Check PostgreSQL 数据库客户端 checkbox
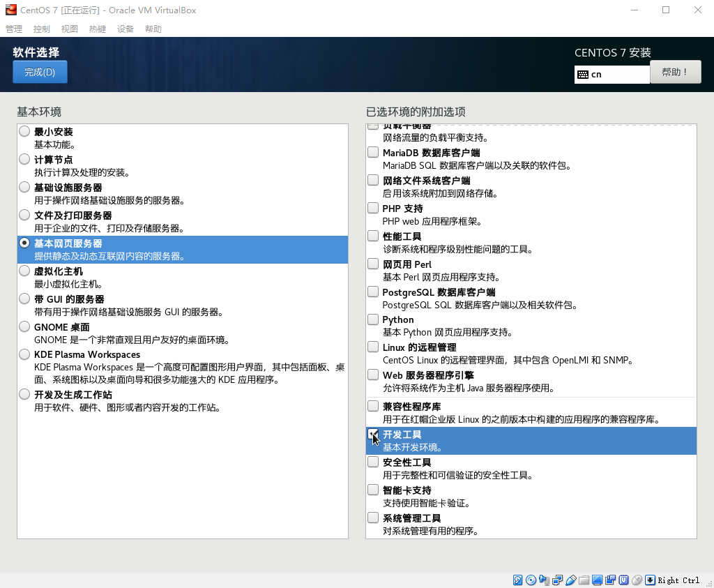 [373, 291]
